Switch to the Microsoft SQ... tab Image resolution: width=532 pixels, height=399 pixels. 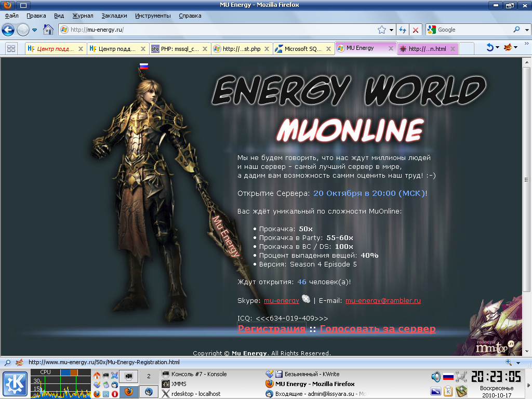[x=303, y=49]
